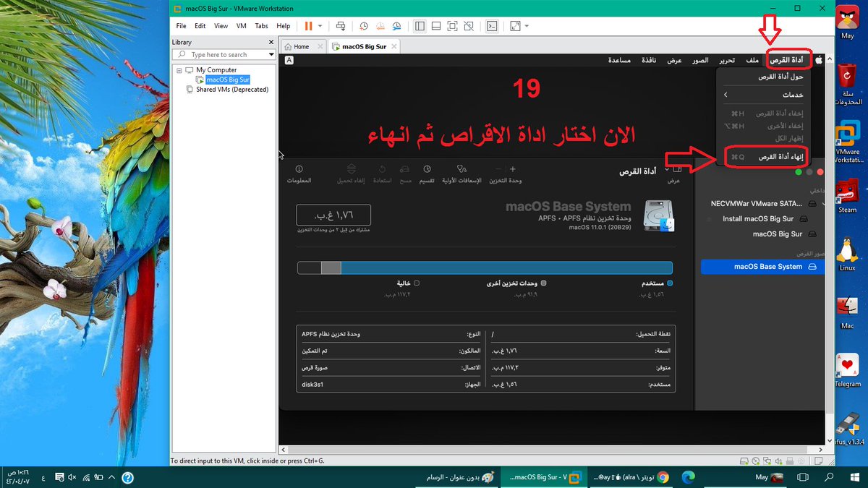The width and height of the screenshot is (868, 488).
Task: Toggle the library sidebar view icon
Action: (420, 26)
